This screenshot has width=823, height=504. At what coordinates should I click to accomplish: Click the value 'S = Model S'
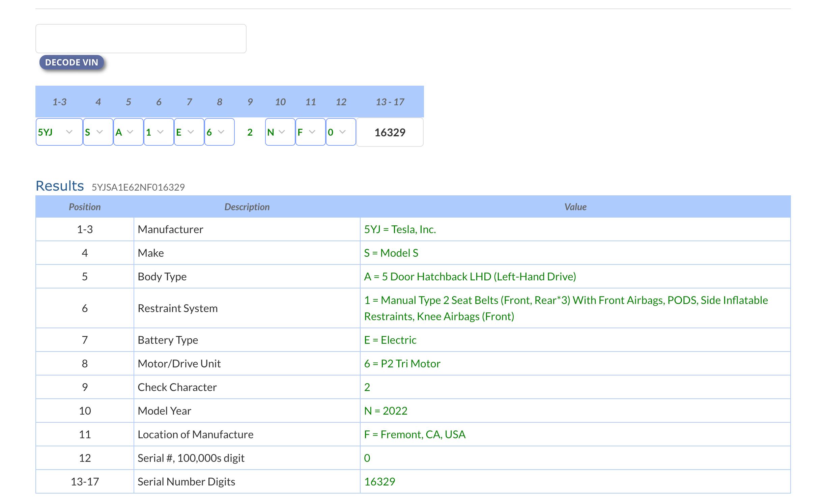[x=391, y=253]
